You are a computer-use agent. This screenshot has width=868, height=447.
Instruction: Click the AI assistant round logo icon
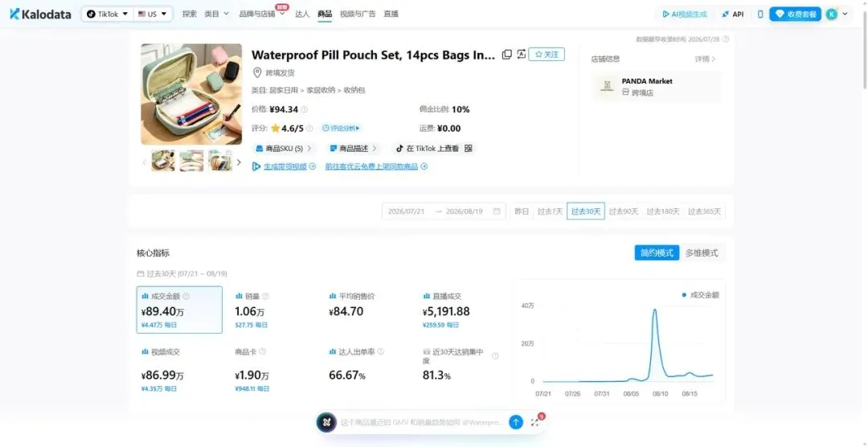point(326,423)
